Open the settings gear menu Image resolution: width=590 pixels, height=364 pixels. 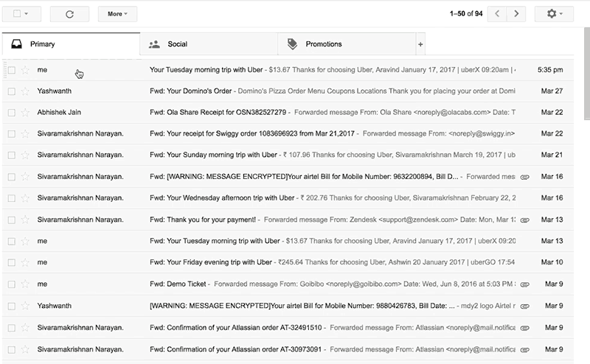coord(554,14)
